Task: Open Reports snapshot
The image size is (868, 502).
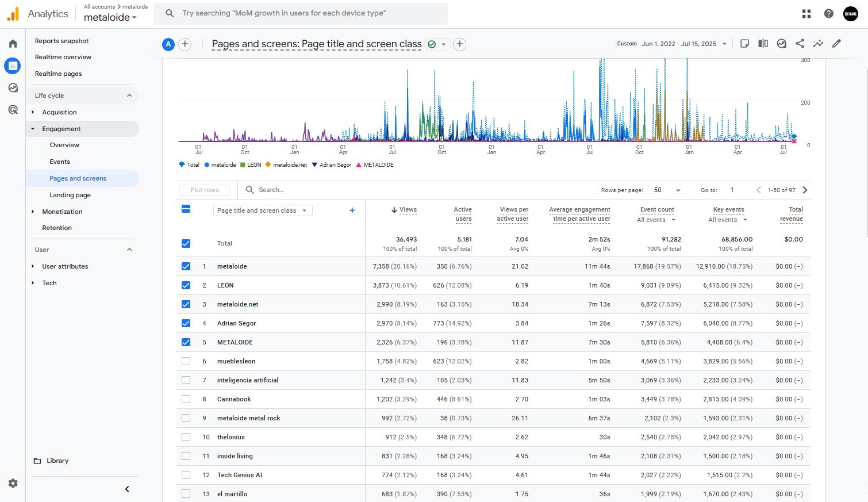Action: point(62,41)
